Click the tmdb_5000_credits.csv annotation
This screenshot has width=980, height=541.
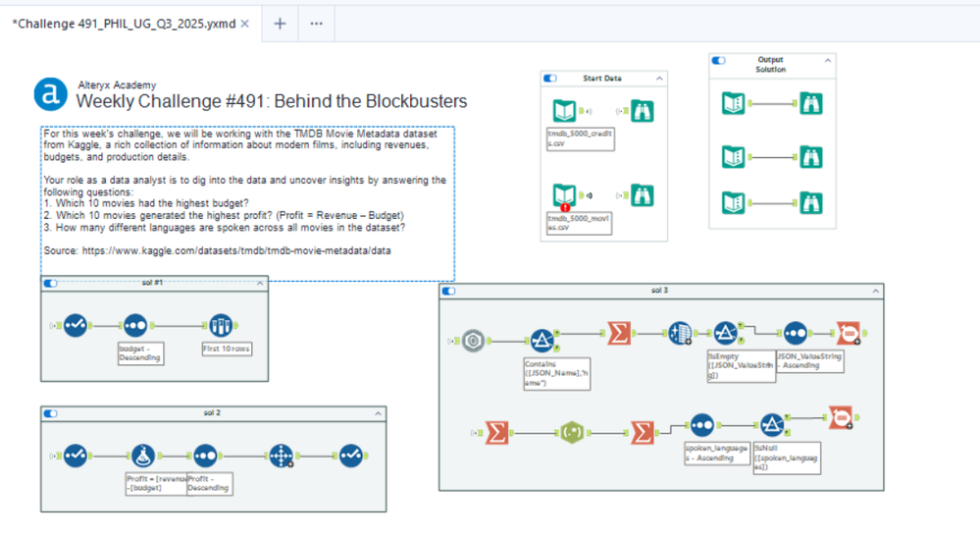(x=580, y=138)
